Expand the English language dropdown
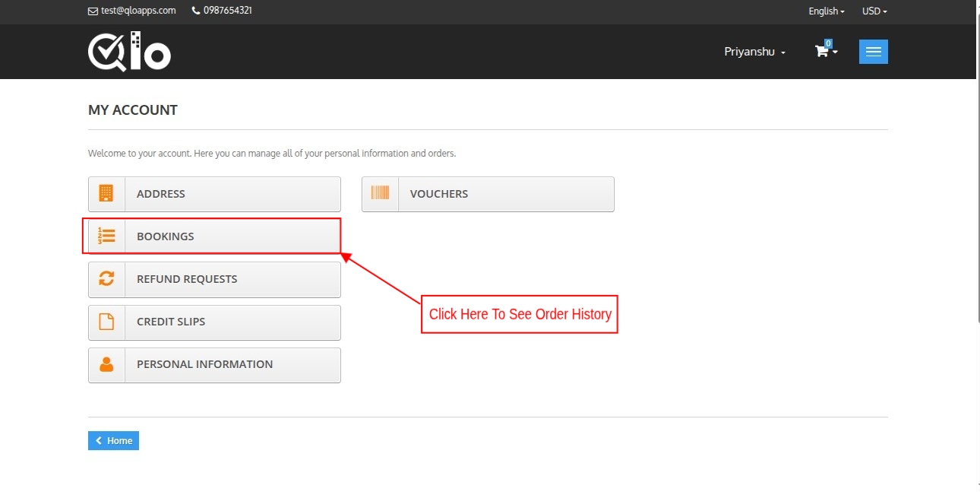980x492 pixels. [x=826, y=11]
